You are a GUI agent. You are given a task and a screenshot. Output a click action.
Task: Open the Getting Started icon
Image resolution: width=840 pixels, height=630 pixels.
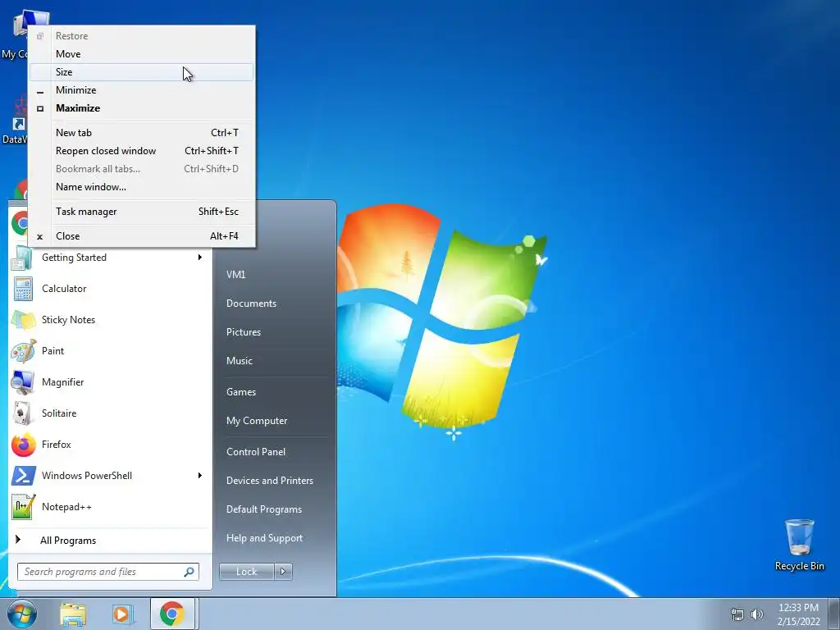(23, 258)
